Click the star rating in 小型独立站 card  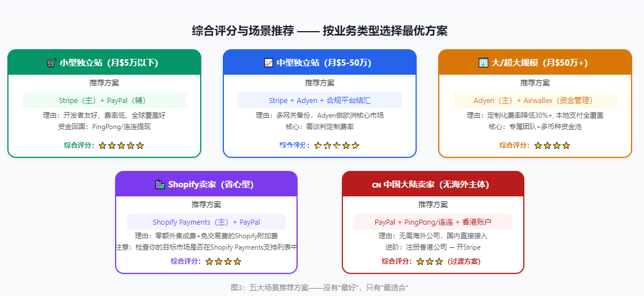tap(121, 145)
